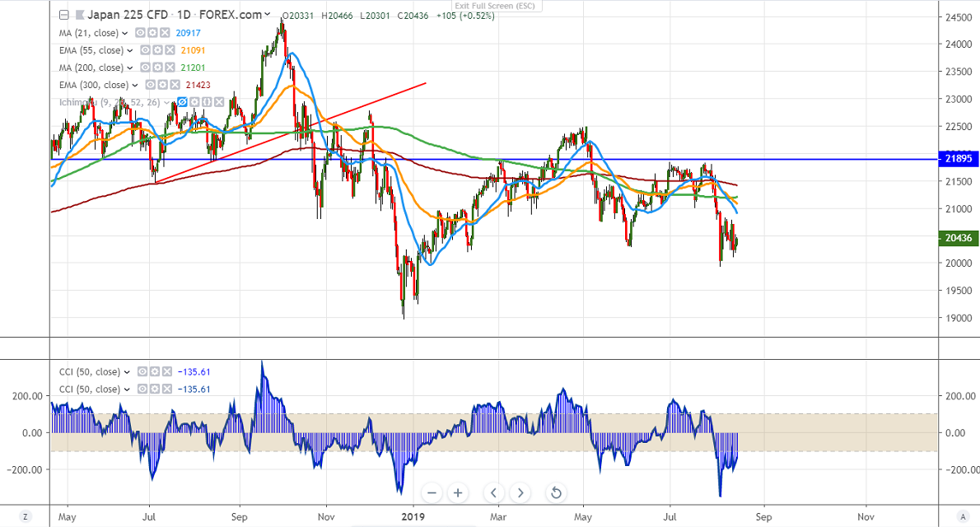
Task: Collapse the indicator legend with the minus box
Action: (63, 15)
